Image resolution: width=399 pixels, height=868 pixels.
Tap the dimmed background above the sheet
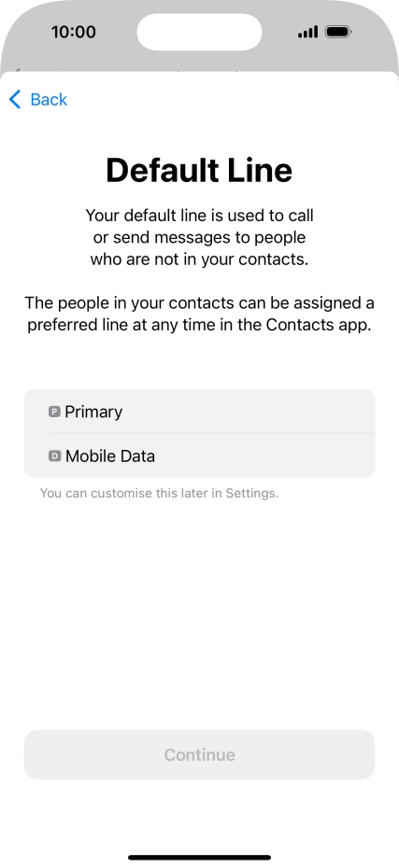tap(200, 62)
